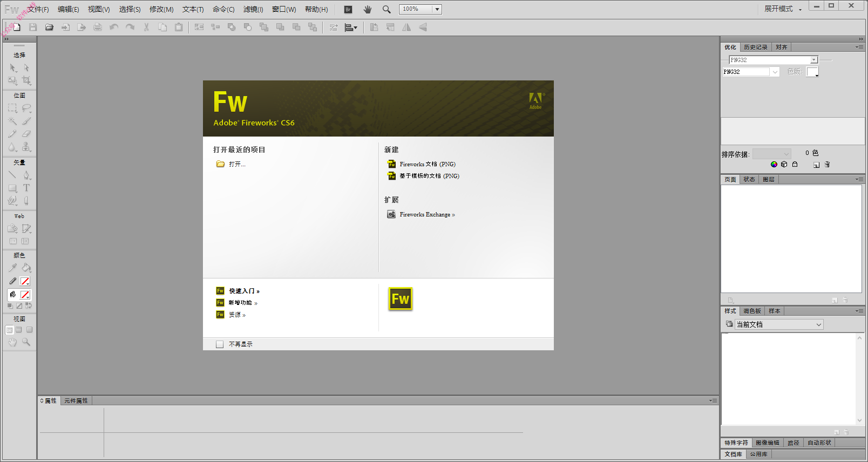Select the Hotspot tool
This screenshot has height=462, width=868.
pos(12,229)
